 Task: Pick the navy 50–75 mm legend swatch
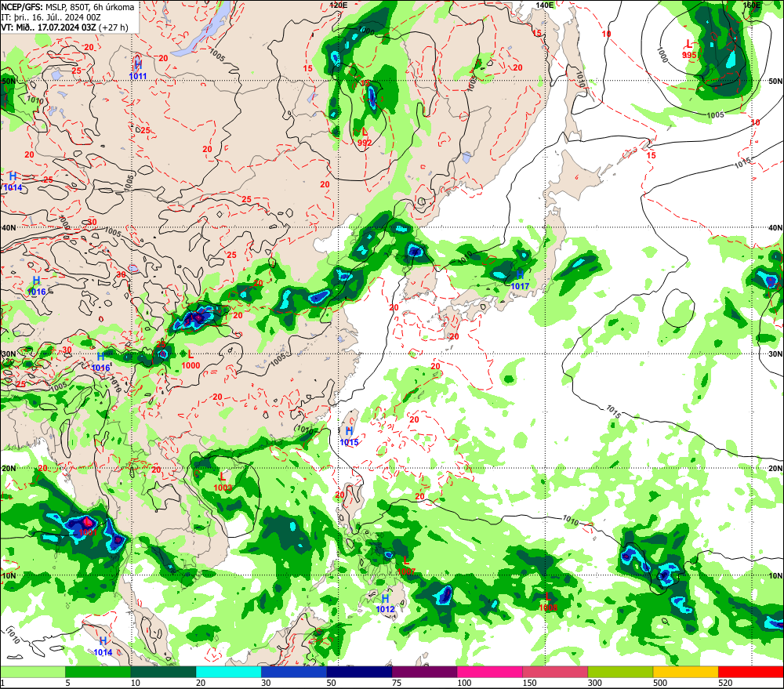click(x=359, y=672)
